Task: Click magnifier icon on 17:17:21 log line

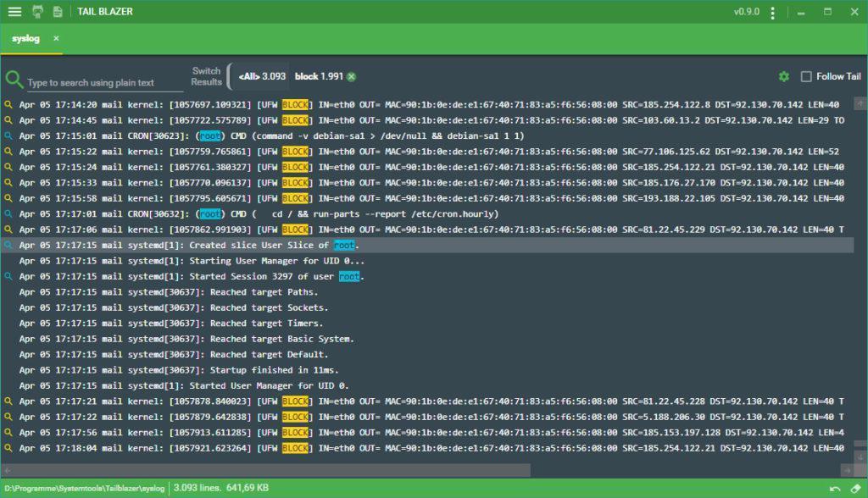Action: pyautogui.click(x=8, y=401)
